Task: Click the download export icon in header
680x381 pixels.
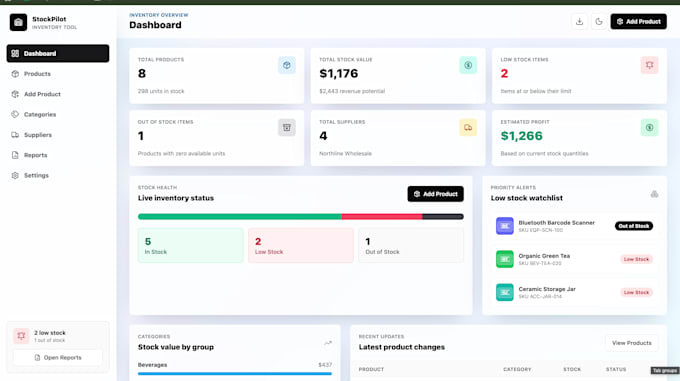Action: pyautogui.click(x=579, y=21)
